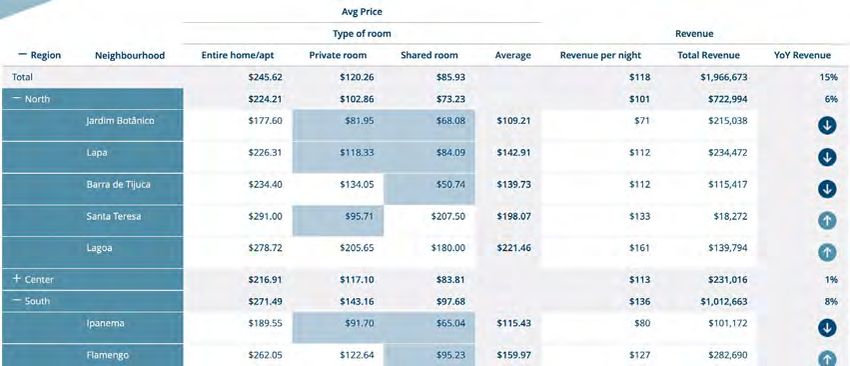The height and width of the screenshot is (366, 850).
Task: Select the Santa Teresa neighbourhood row label
Action: [113, 216]
